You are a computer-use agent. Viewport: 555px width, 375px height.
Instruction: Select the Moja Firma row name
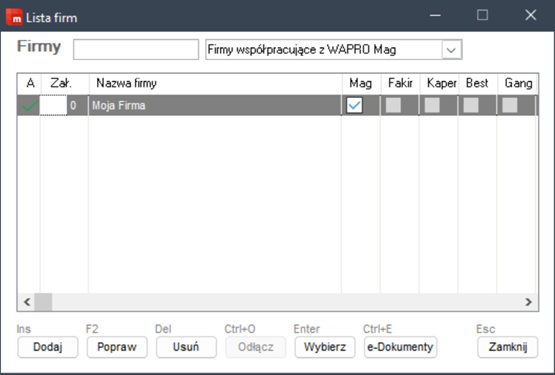[x=119, y=106]
